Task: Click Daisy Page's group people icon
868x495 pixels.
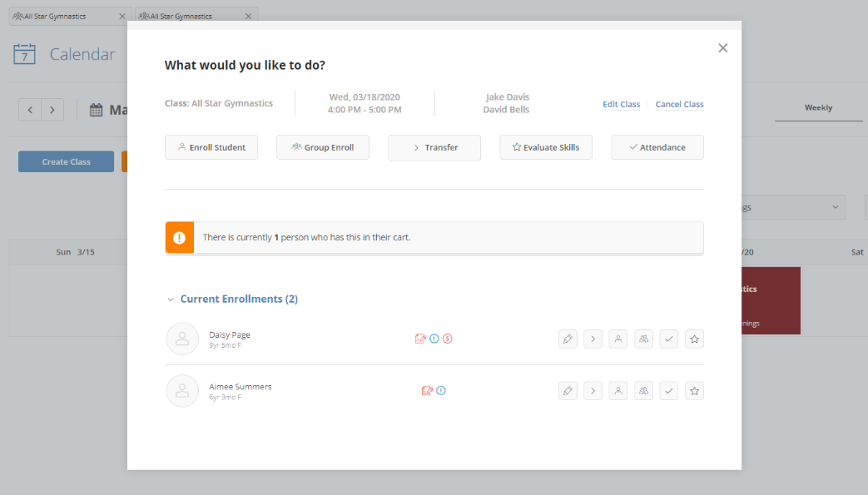Action: pos(644,339)
